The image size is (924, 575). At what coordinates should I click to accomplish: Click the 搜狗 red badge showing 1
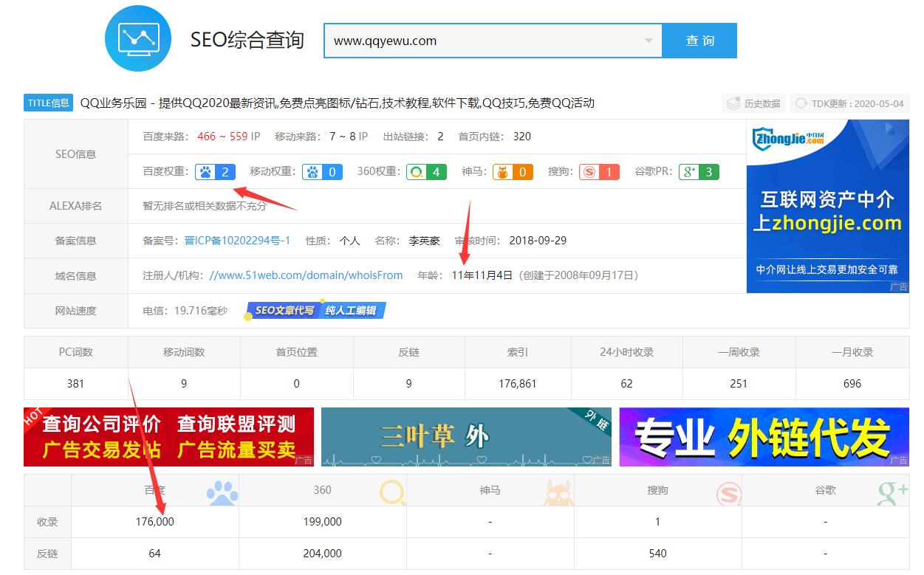pos(599,172)
